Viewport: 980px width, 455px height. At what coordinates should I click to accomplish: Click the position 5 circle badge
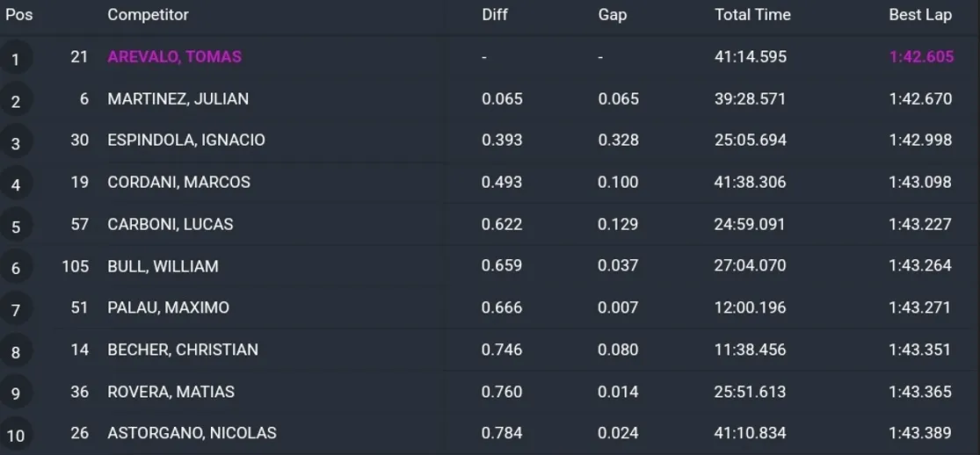point(15,227)
